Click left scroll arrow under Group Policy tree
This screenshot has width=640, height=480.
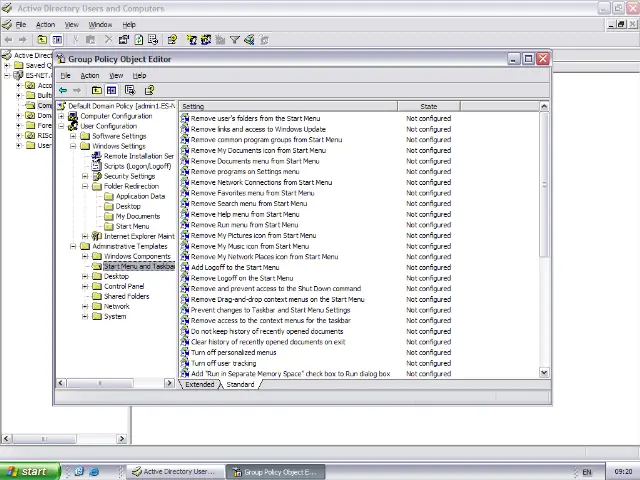61,383
